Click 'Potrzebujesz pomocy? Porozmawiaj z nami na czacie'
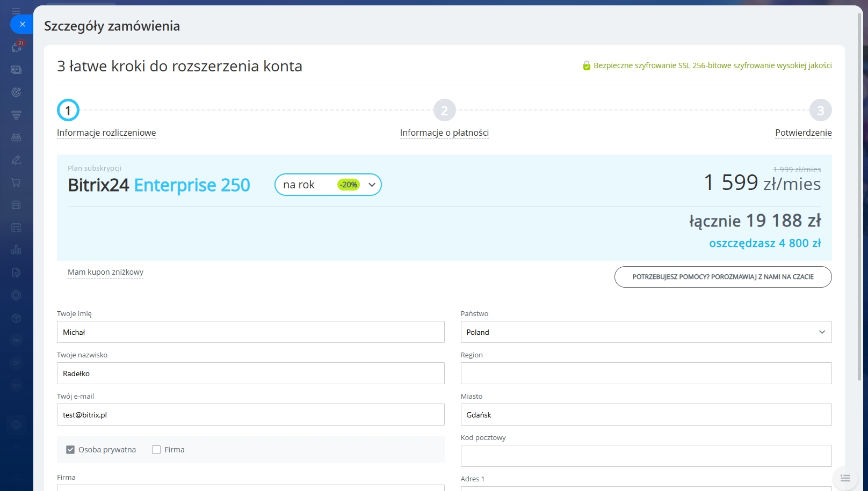This screenshot has width=868, height=491. coord(723,277)
